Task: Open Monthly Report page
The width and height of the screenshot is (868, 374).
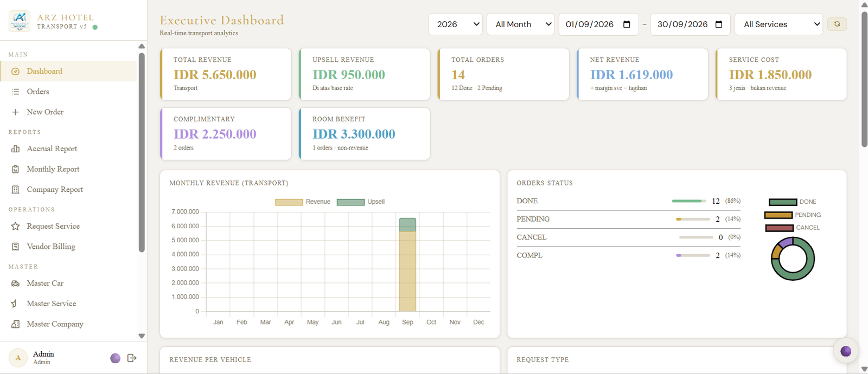Action: (x=68, y=169)
